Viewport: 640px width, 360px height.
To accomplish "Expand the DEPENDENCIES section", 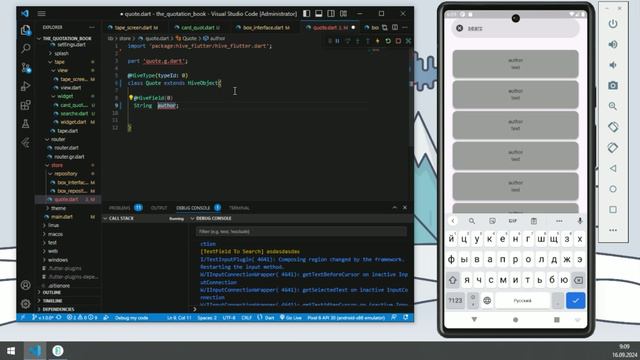I will [58, 309].
